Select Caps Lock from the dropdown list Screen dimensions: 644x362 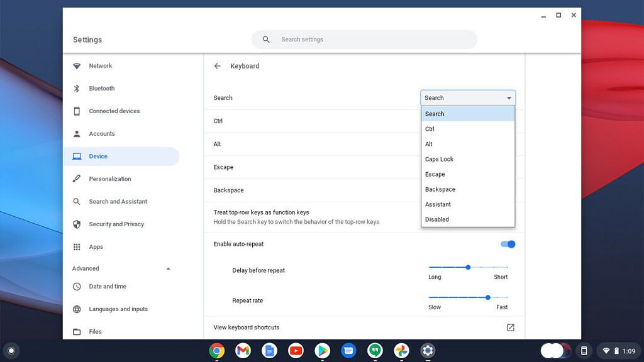click(438, 159)
